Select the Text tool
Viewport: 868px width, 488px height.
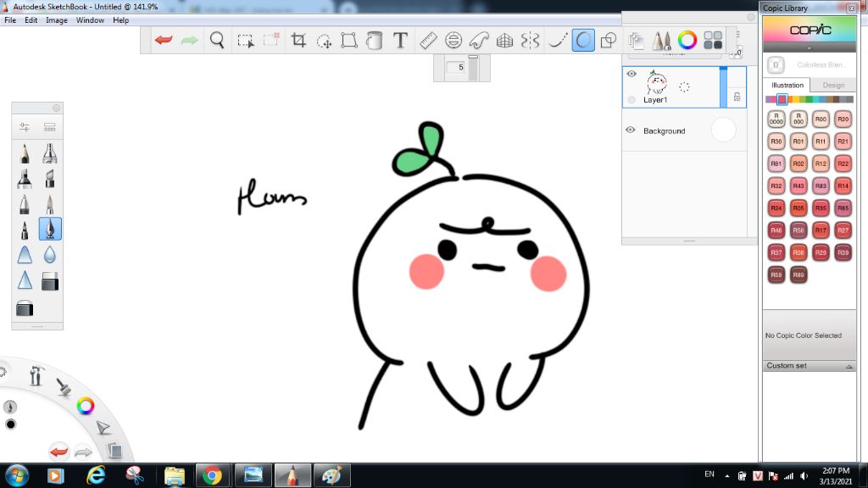pyautogui.click(x=400, y=41)
